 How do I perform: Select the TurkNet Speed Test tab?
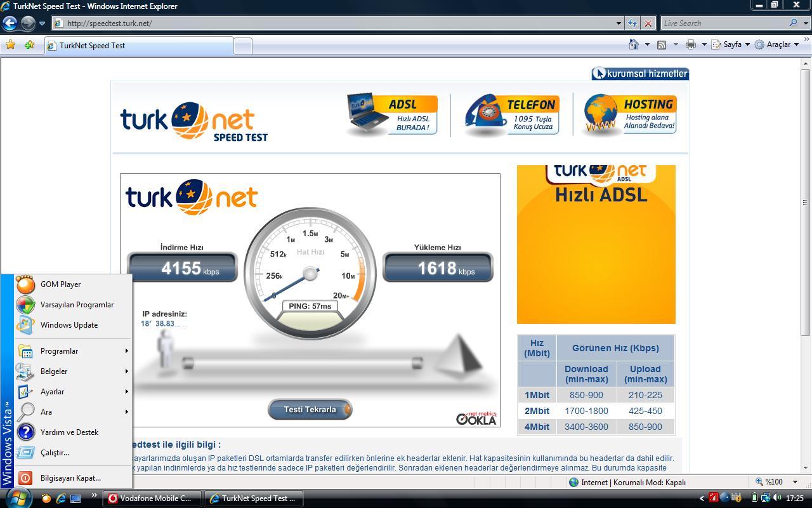point(139,46)
